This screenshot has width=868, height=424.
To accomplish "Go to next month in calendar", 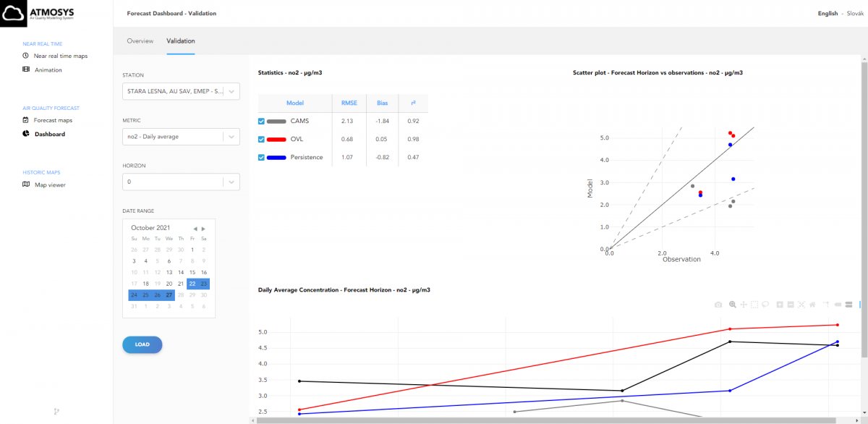I will click(x=204, y=228).
